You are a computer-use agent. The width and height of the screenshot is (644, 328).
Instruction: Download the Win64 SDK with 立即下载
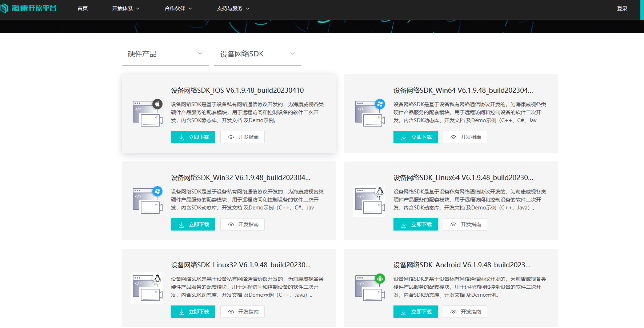(416, 137)
